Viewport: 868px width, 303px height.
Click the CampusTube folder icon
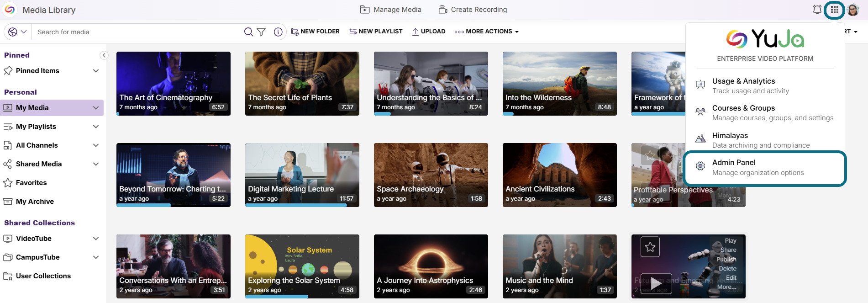point(8,257)
